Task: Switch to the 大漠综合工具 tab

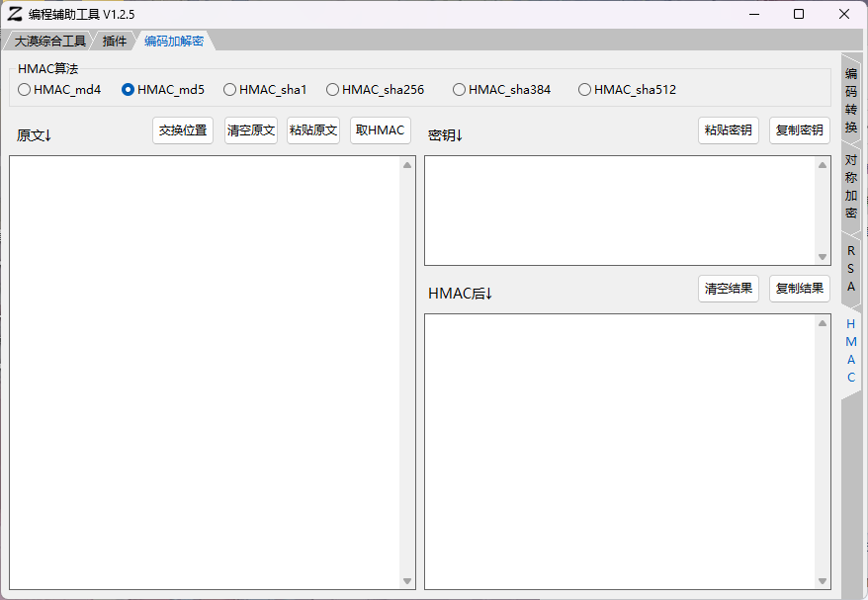Action: pos(49,42)
